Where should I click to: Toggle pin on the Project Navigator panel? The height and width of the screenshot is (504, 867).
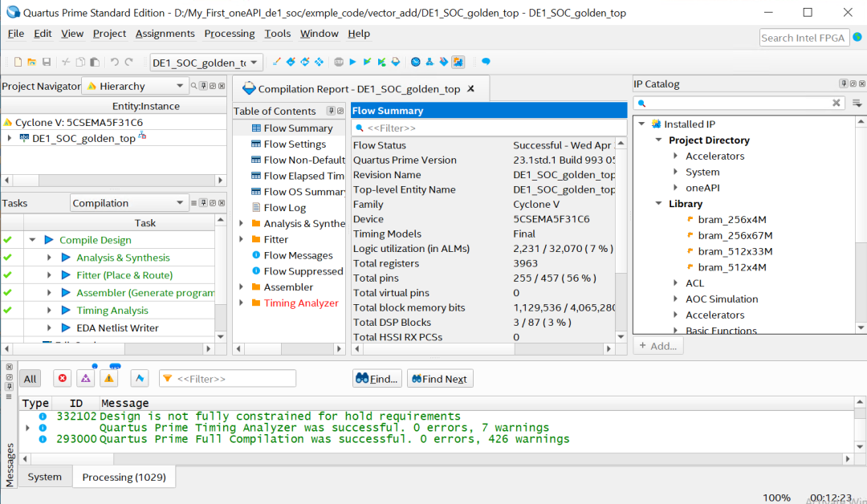203,86
